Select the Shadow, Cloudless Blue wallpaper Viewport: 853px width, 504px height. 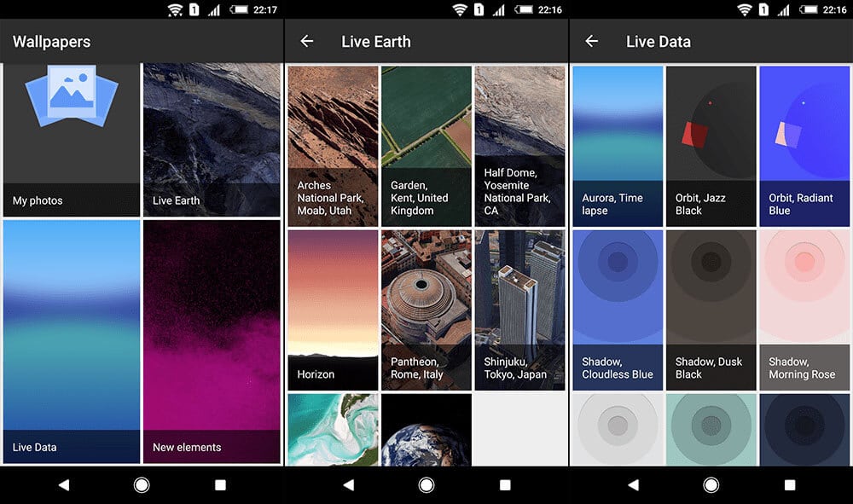(618, 310)
